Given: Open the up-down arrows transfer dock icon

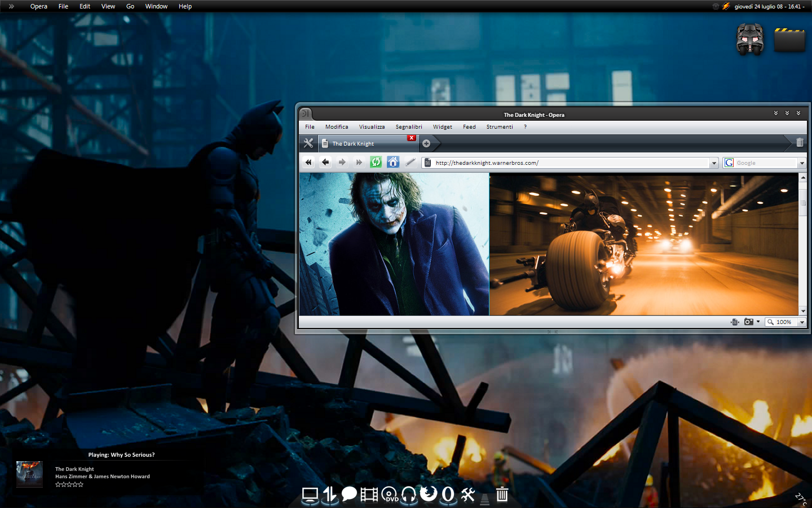Looking at the screenshot, I should pos(330,494).
